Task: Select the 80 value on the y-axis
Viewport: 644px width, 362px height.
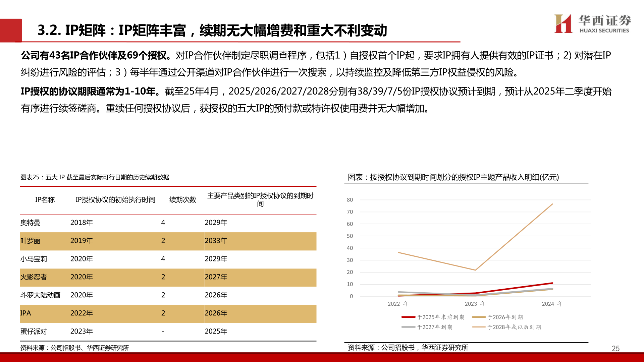Action: (x=350, y=200)
